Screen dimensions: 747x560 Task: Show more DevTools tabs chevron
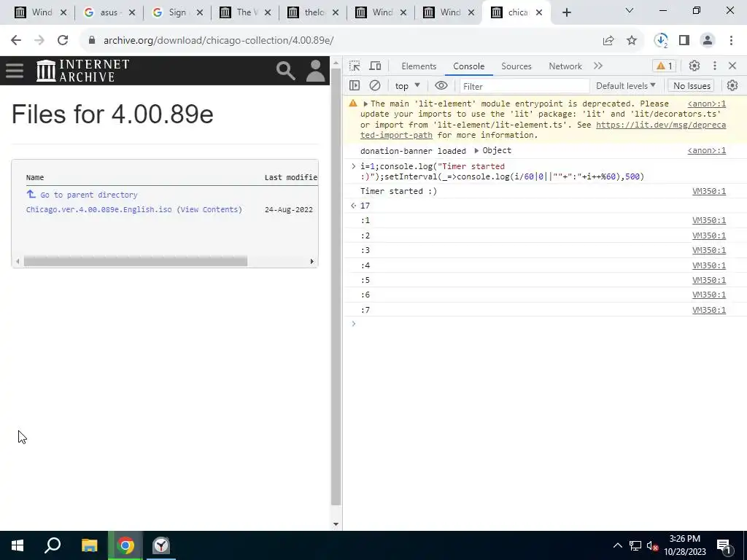(x=598, y=66)
